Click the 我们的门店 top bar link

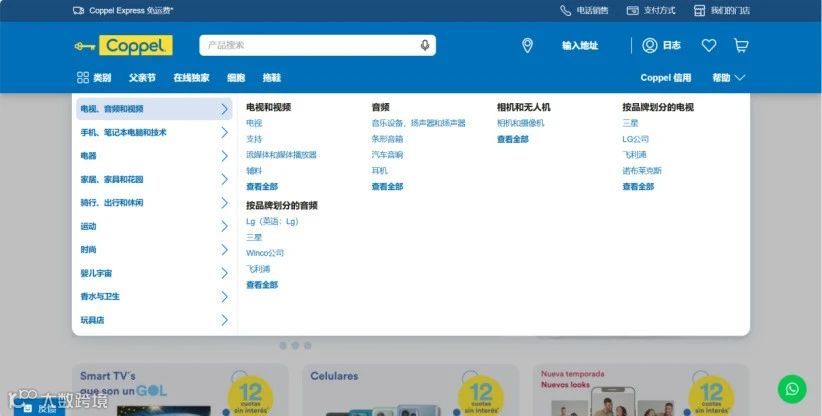pyautogui.click(x=730, y=10)
